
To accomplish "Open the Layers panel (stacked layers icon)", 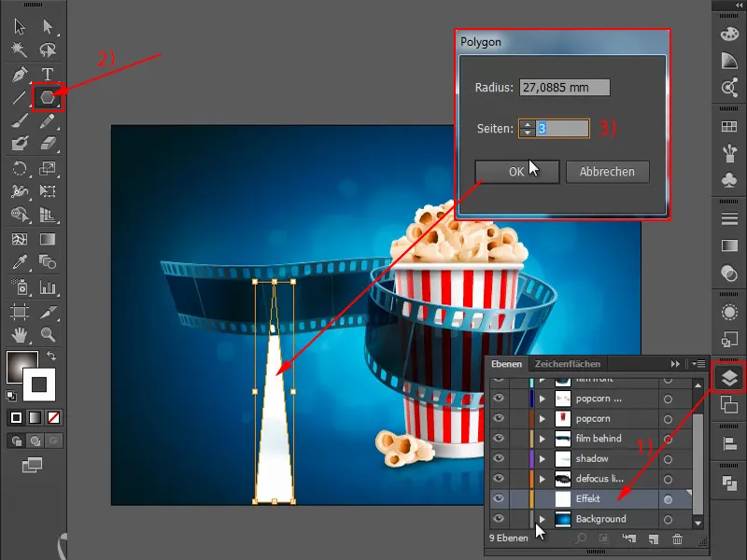I will pyautogui.click(x=729, y=377).
